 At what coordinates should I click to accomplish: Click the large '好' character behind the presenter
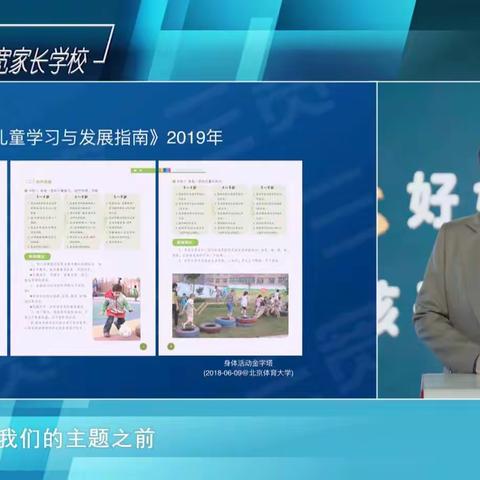(432, 201)
